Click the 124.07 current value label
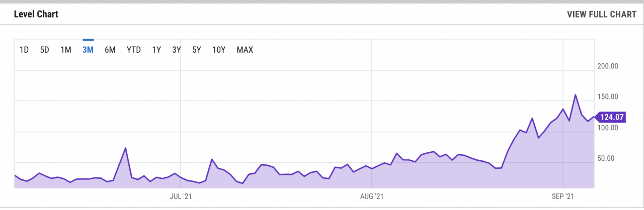Viewport: 644px width, 210px height. (x=612, y=117)
